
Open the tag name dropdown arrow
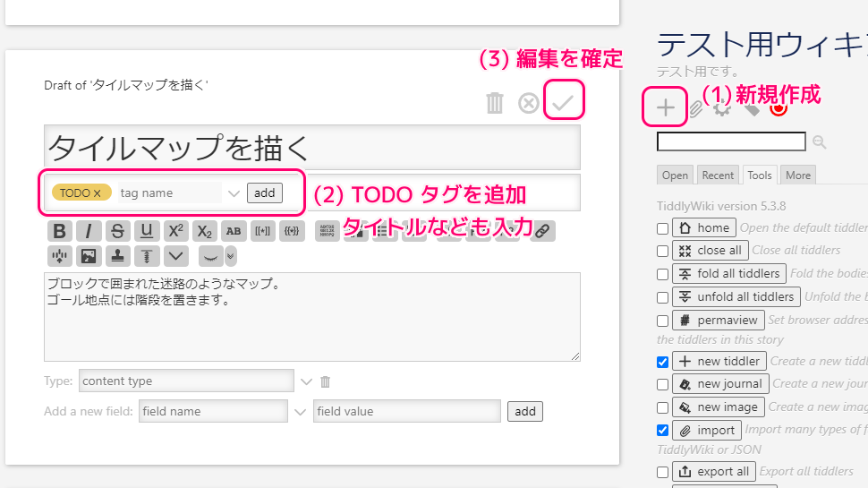click(234, 193)
